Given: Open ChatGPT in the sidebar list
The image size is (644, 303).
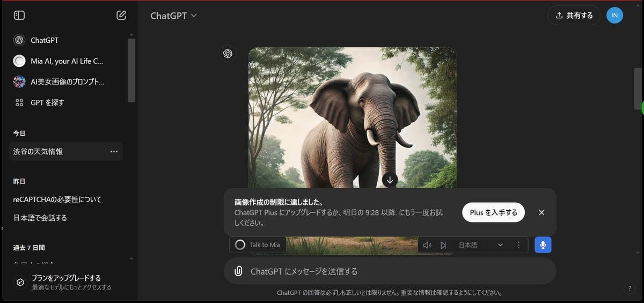Looking at the screenshot, I should 68,40.
